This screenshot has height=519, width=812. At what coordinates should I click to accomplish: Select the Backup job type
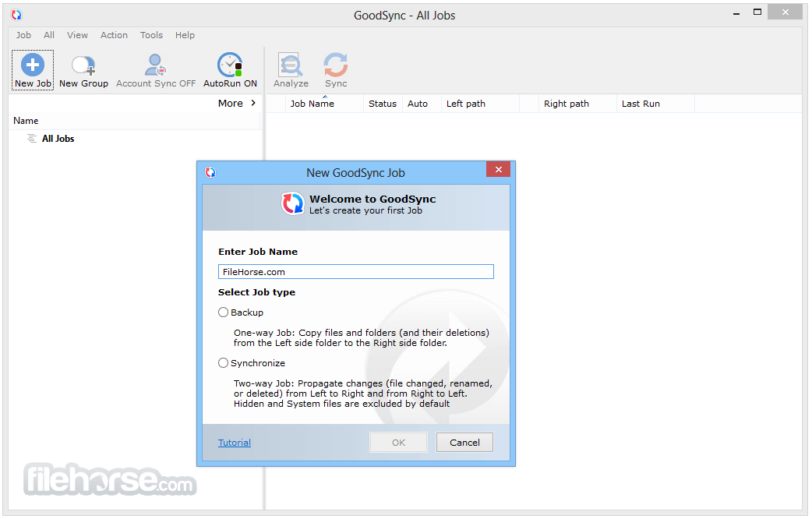pyautogui.click(x=223, y=312)
